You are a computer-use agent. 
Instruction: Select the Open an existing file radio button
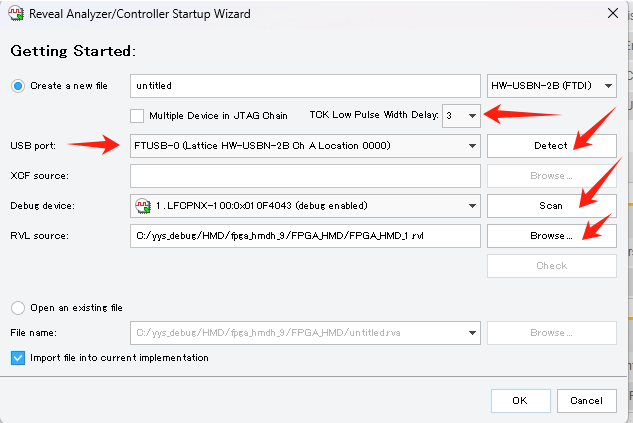click(x=18, y=308)
